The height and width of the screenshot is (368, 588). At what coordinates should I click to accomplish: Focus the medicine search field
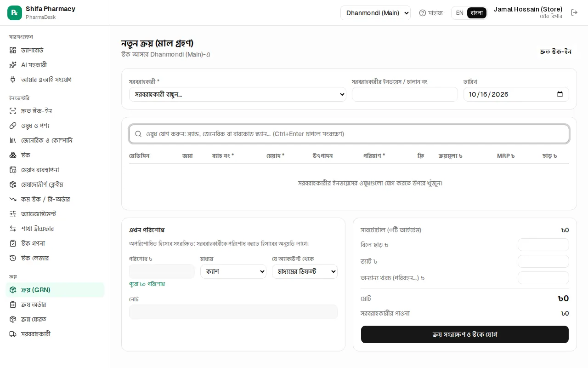pos(349,134)
